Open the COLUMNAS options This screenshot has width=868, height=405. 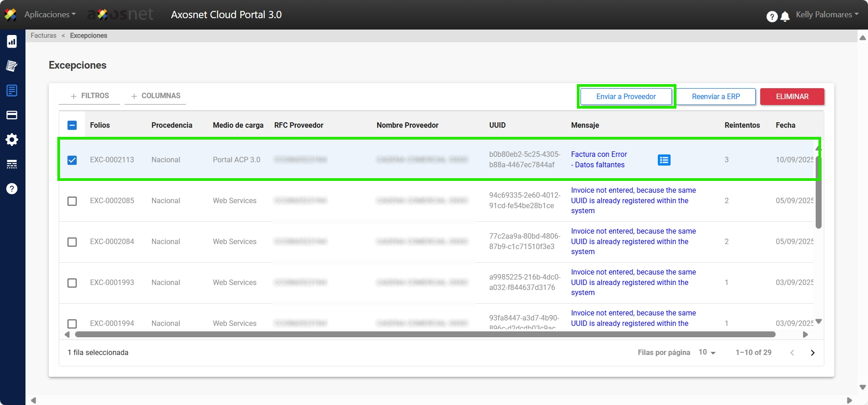[156, 96]
